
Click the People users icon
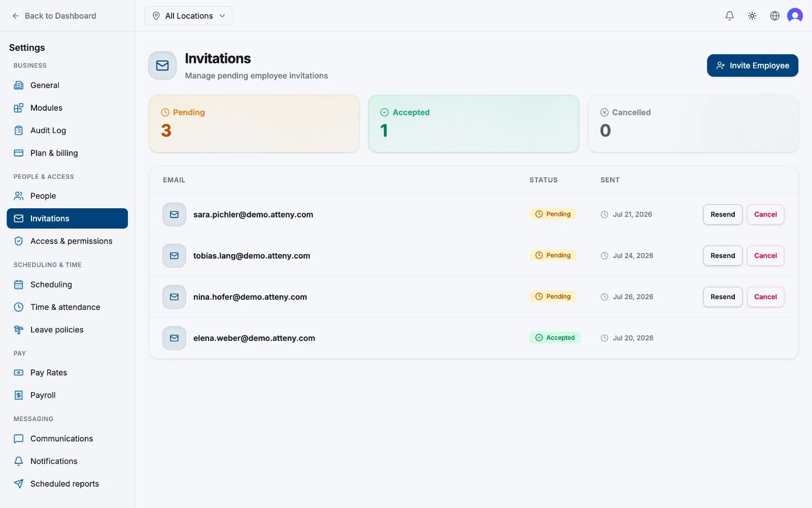pos(19,196)
